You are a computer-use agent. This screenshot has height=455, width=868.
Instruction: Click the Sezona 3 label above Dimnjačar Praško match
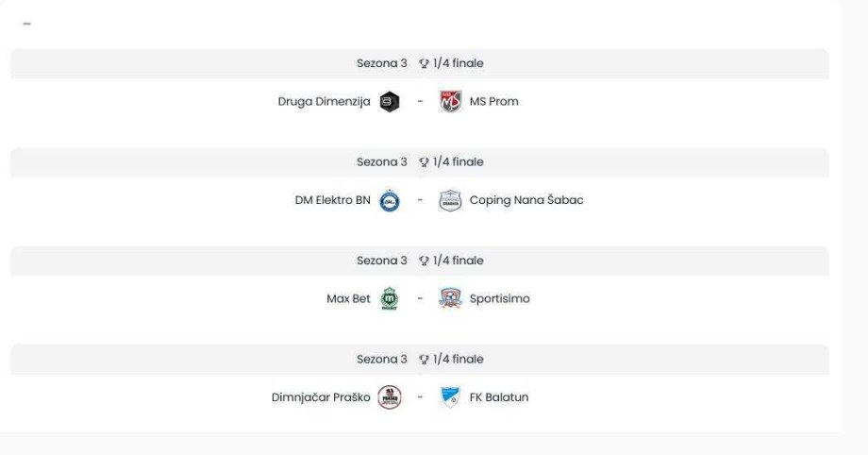click(x=381, y=359)
